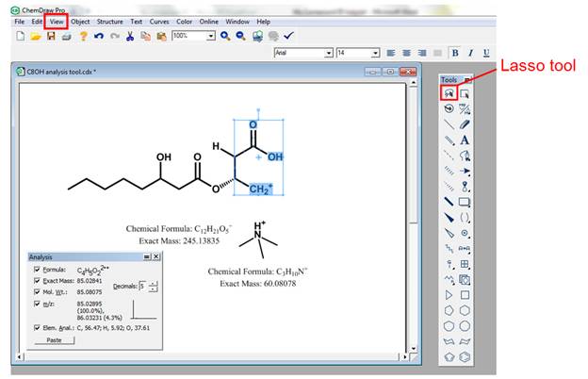588x379 pixels.
Task: Pick the Benzene ring tool
Action: click(465, 357)
